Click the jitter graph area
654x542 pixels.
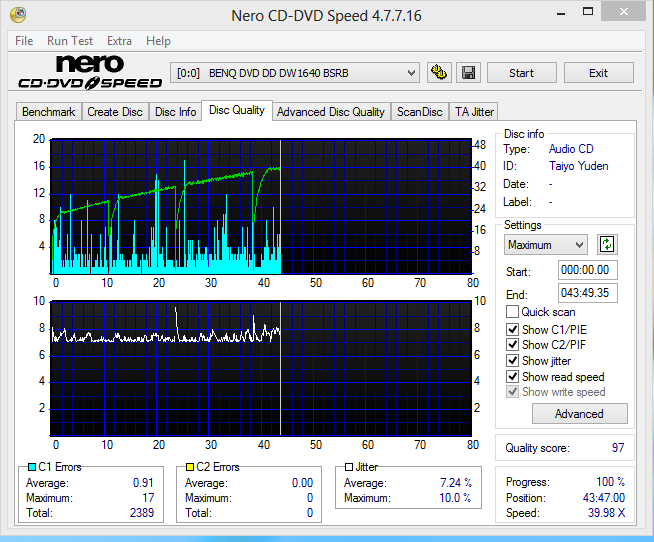tap(261, 368)
